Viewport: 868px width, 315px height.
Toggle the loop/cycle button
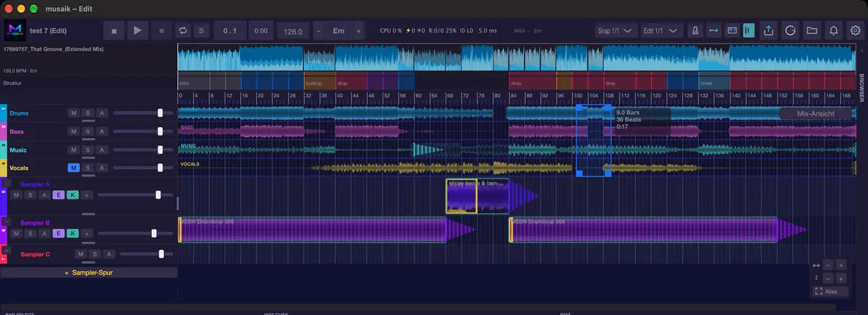click(183, 31)
